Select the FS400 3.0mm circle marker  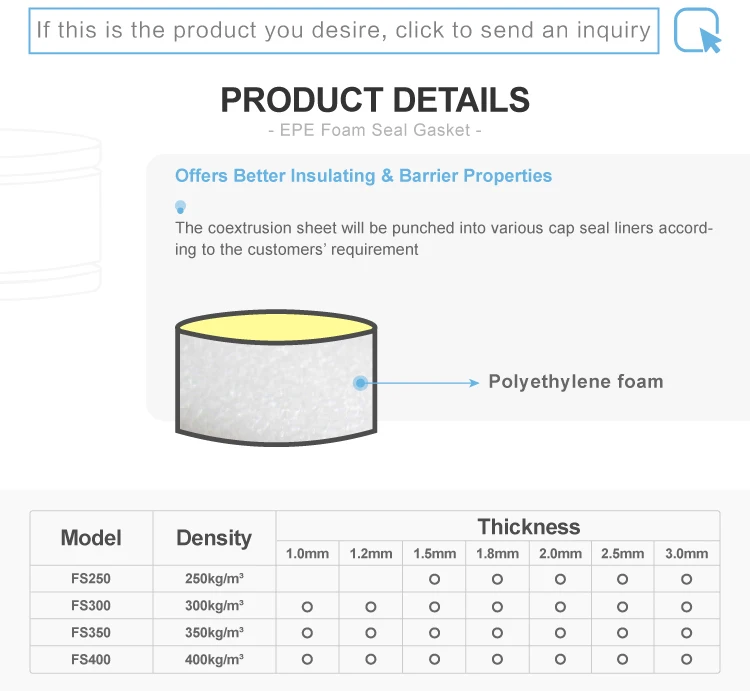tap(686, 659)
